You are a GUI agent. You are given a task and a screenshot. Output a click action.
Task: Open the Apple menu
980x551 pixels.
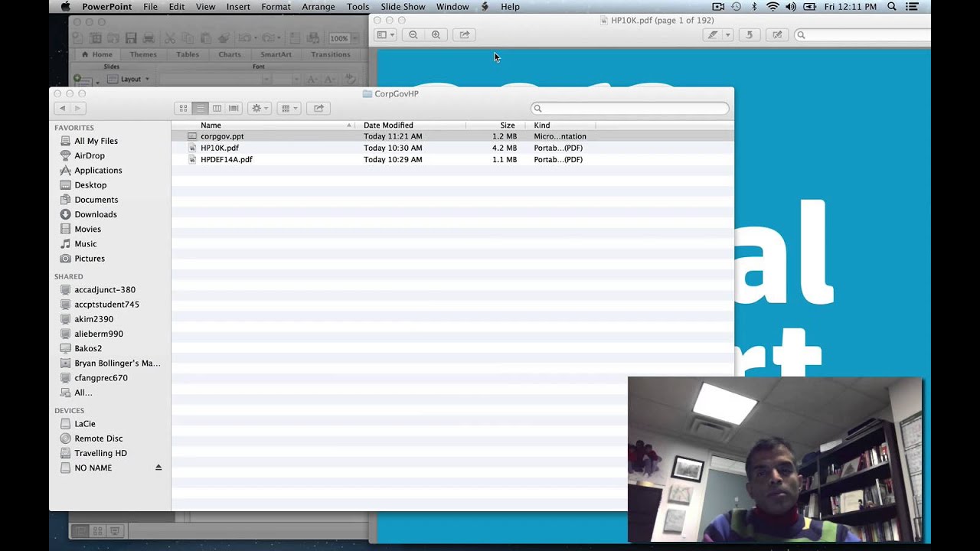[65, 6]
